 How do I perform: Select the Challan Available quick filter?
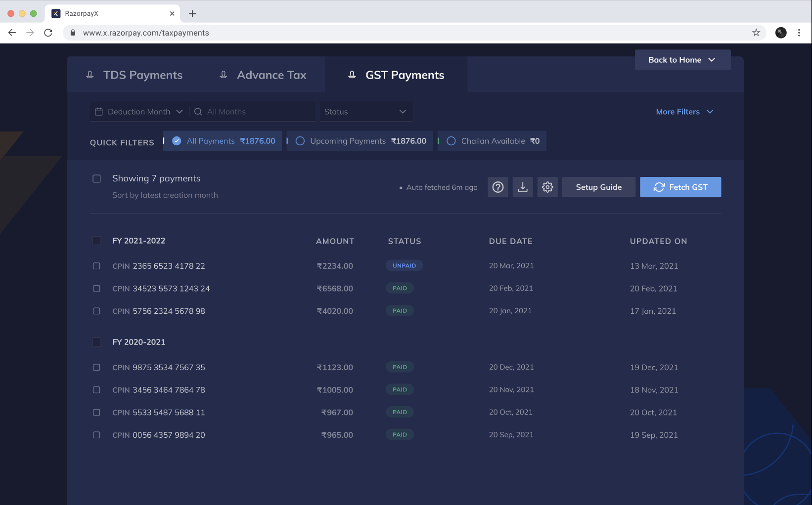[x=493, y=141]
